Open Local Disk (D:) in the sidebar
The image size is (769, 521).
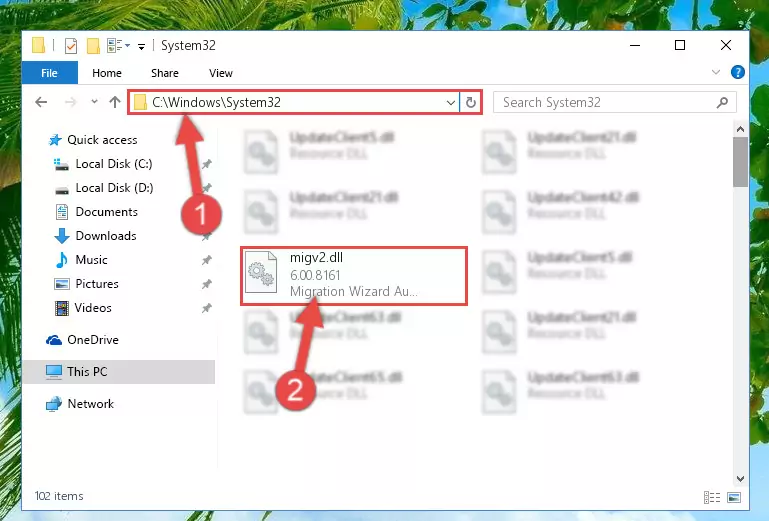(114, 188)
